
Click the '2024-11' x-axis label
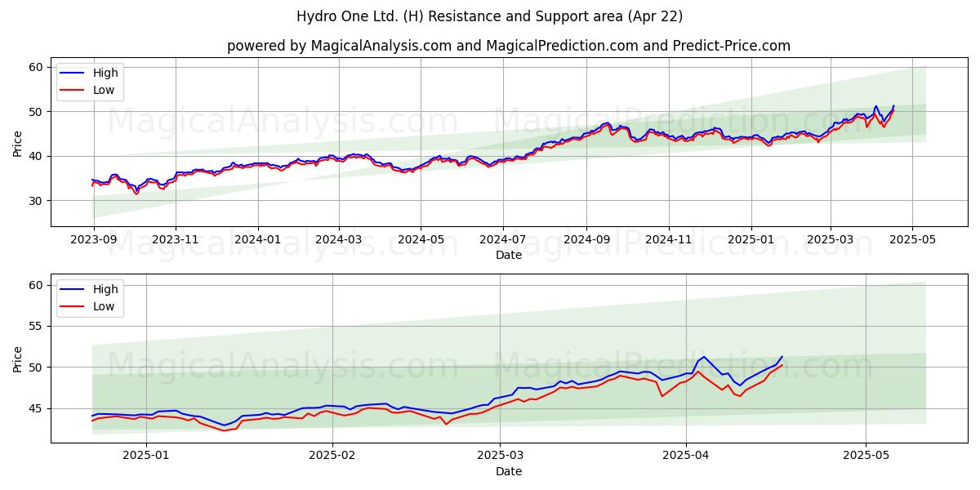668,240
